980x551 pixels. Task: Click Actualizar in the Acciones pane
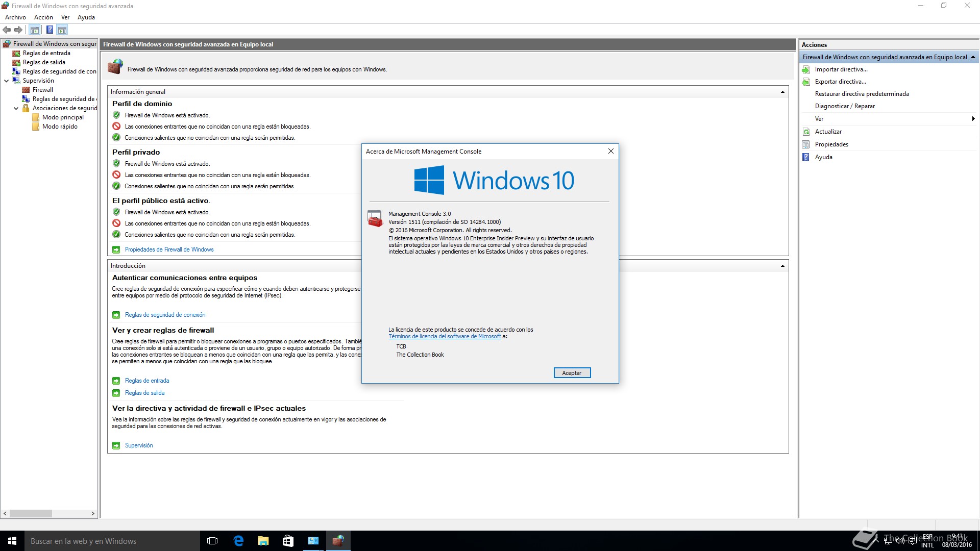(828, 132)
